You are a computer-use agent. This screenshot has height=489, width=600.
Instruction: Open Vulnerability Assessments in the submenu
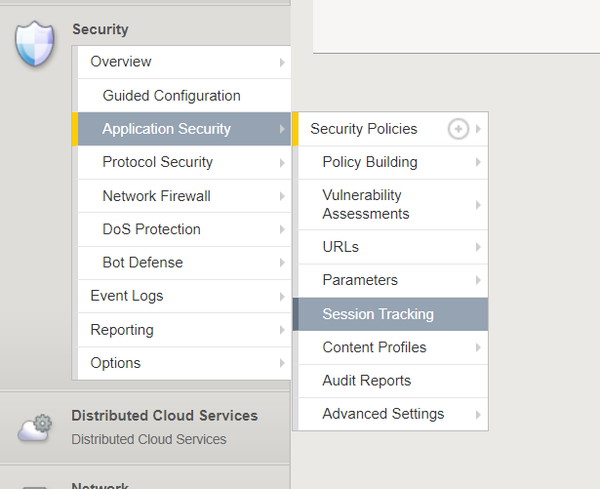[x=366, y=204]
